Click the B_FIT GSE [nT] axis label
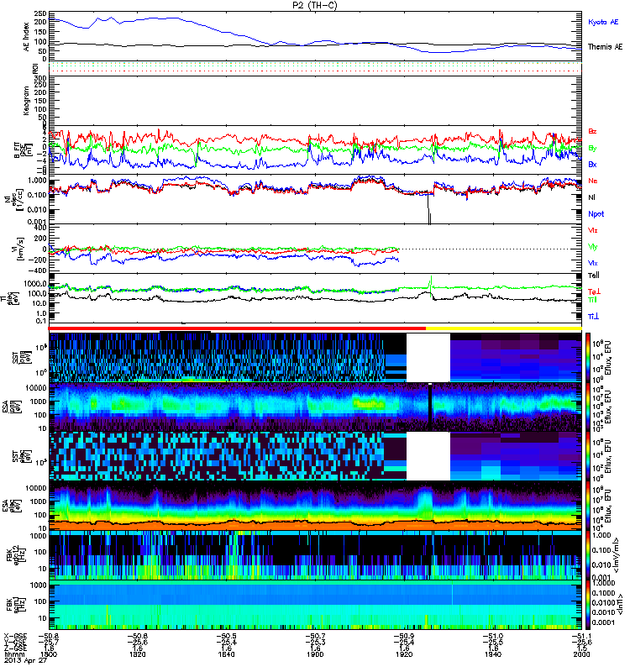 (x=24, y=150)
